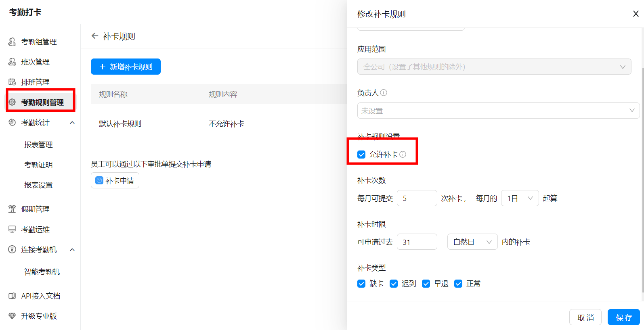Viewport: 644px width, 330px height.
Task: Toggle the 允许补卡 checkbox
Action: (x=361, y=155)
